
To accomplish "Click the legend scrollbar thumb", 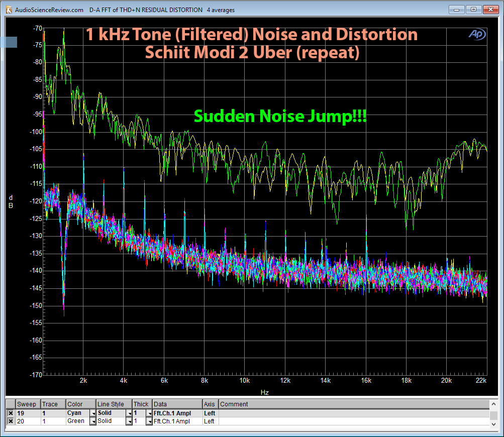I will point(494,415).
